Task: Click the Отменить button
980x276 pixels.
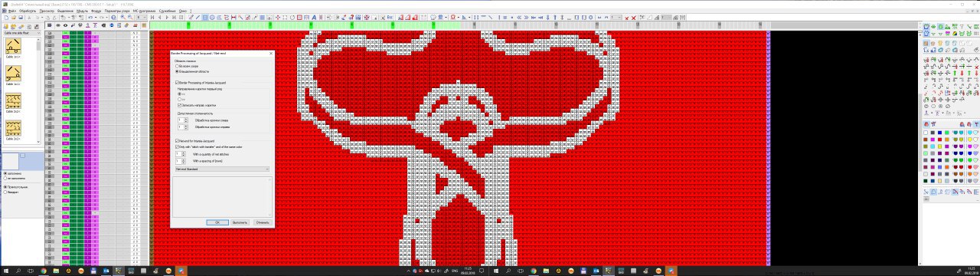Action: click(x=262, y=222)
